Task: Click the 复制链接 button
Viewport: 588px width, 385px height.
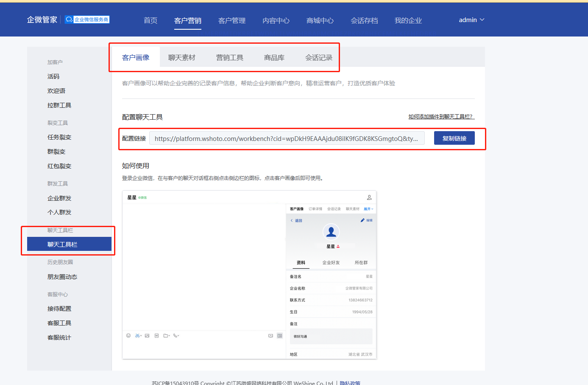Action: [454, 138]
